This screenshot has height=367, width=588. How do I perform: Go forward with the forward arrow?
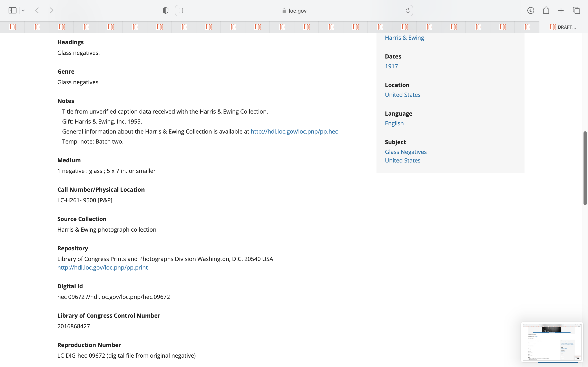[51, 10]
